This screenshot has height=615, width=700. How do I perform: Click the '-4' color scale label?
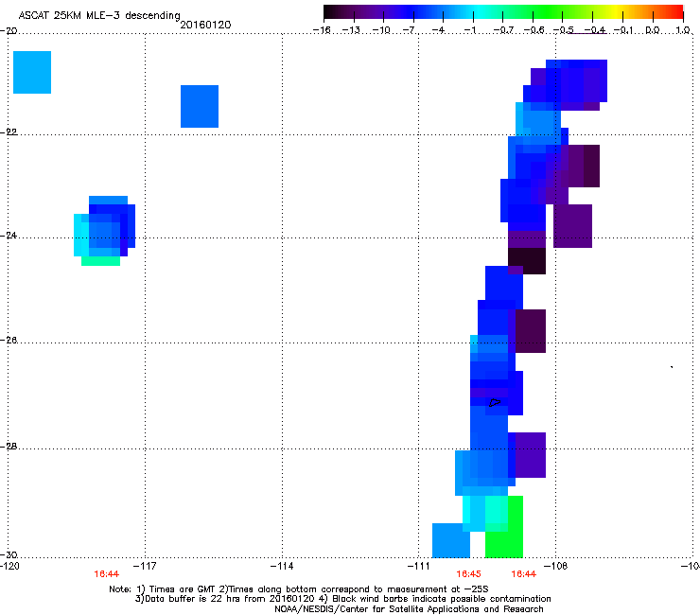tap(439, 30)
